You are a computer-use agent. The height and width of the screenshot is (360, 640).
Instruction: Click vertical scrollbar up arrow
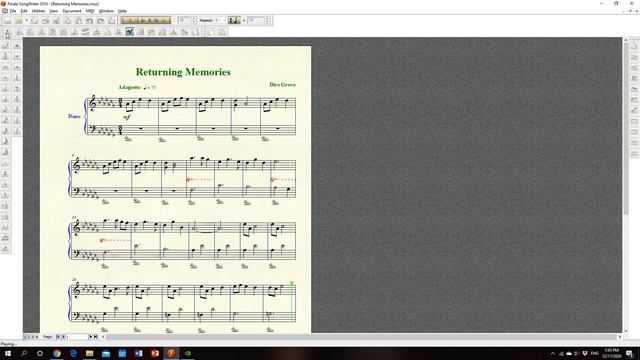click(x=626, y=40)
